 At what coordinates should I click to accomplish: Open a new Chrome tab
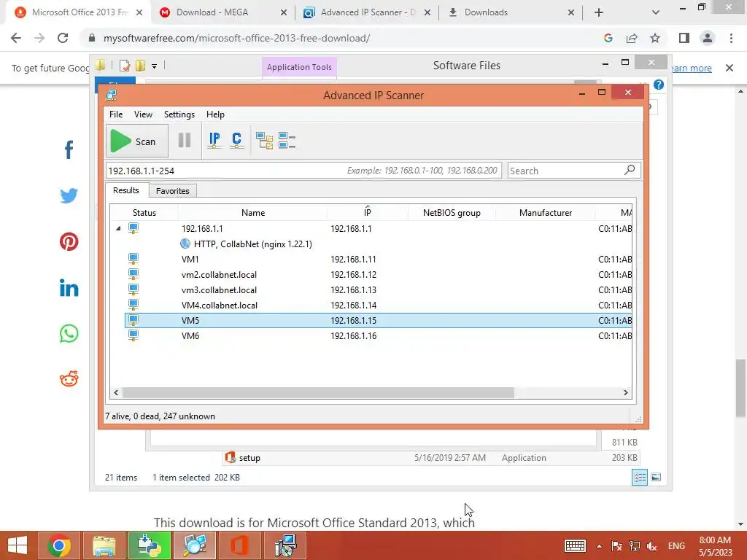coord(599,12)
